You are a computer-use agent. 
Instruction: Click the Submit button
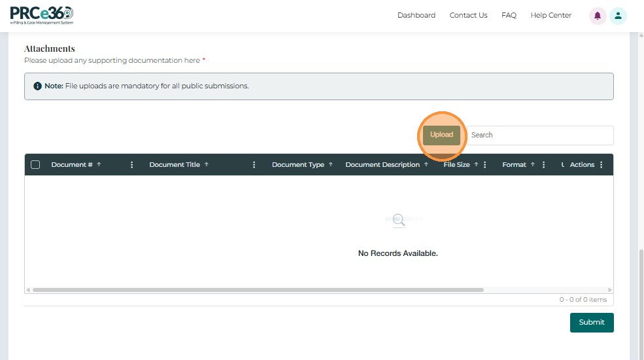point(592,323)
